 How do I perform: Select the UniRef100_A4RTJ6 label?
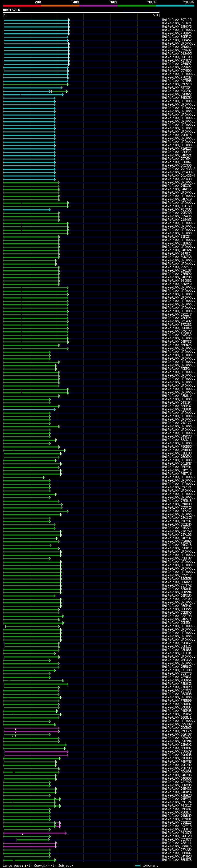pos(177,474)
